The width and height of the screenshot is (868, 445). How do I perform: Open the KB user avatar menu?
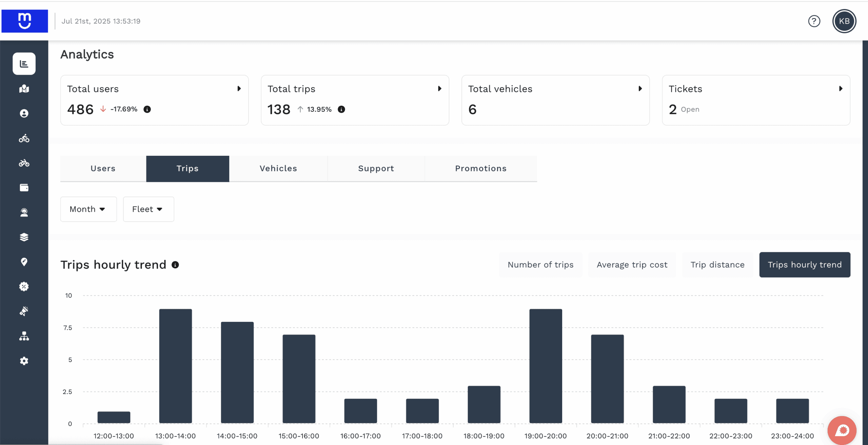click(844, 21)
